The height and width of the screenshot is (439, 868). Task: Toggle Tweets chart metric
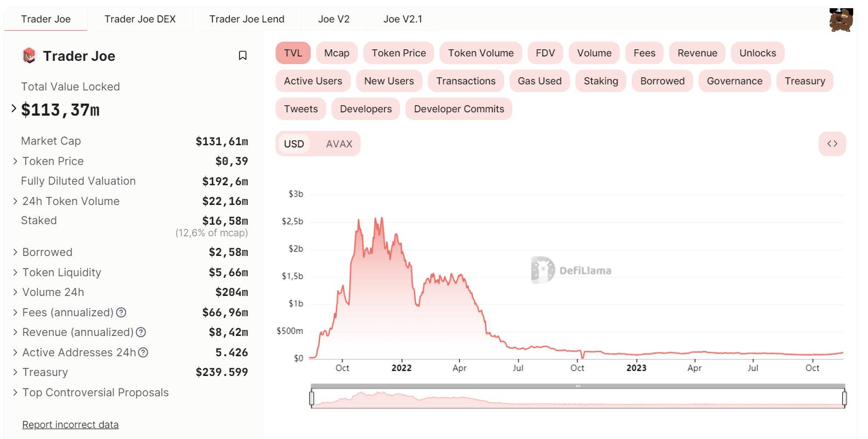click(x=301, y=109)
